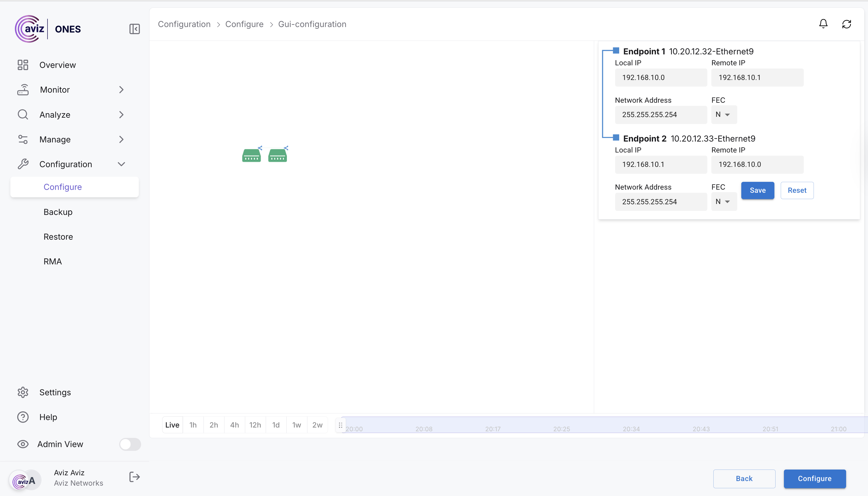Open Endpoint 1 FEC dropdown
The width and height of the screenshot is (868, 496).
click(x=723, y=115)
